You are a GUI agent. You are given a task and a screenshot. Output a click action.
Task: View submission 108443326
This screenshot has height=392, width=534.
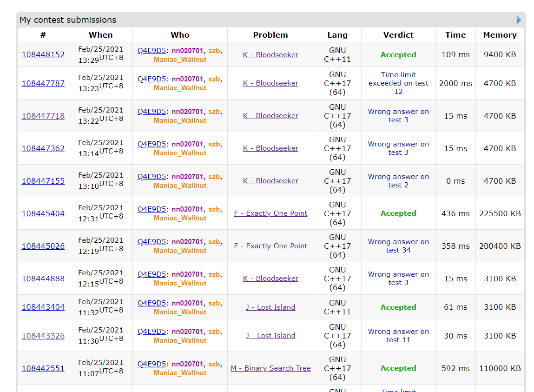(x=43, y=336)
